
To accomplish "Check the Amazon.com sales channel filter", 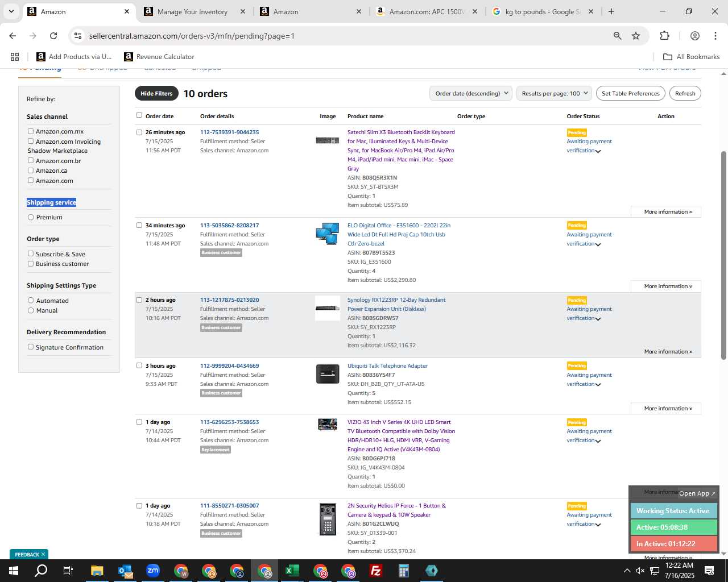I will pos(31,180).
